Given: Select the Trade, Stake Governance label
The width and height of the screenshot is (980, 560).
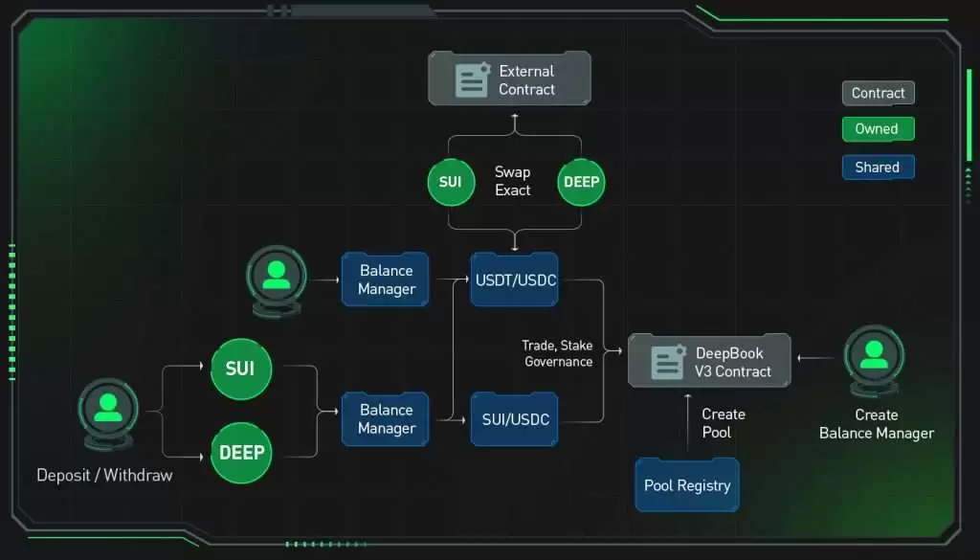Looking at the screenshot, I should (x=559, y=354).
